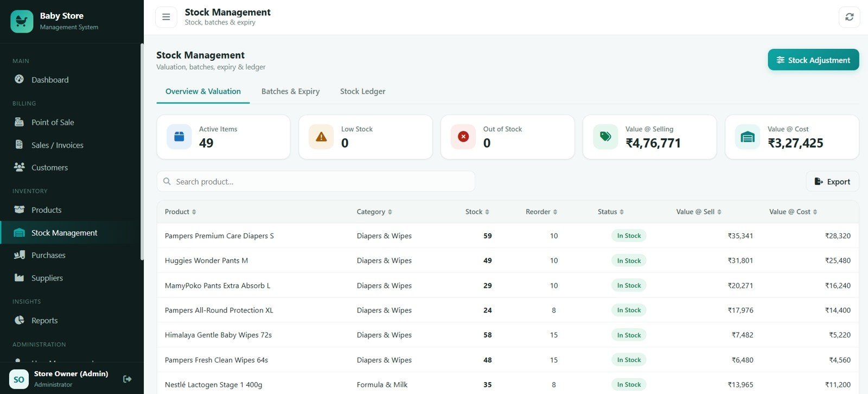The width and height of the screenshot is (868, 394).
Task: Click the warehouse icon on the Value @ Cost card
Action: click(748, 137)
